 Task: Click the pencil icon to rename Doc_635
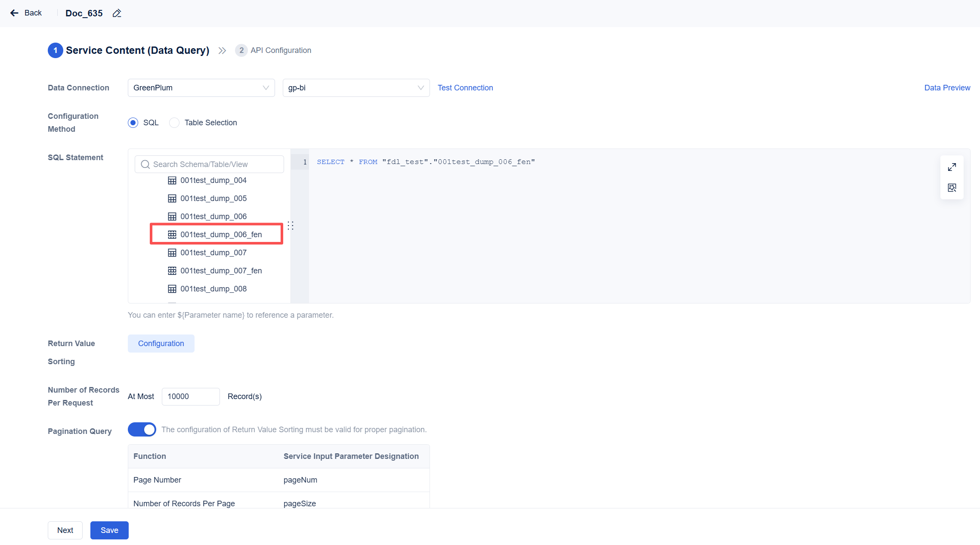point(116,13)
